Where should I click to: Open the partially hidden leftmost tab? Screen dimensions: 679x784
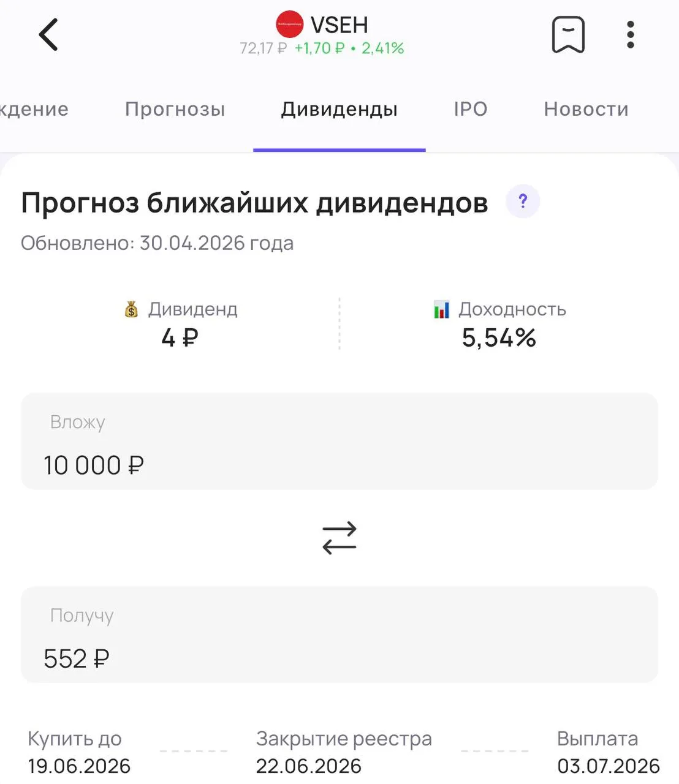[34, 109]
